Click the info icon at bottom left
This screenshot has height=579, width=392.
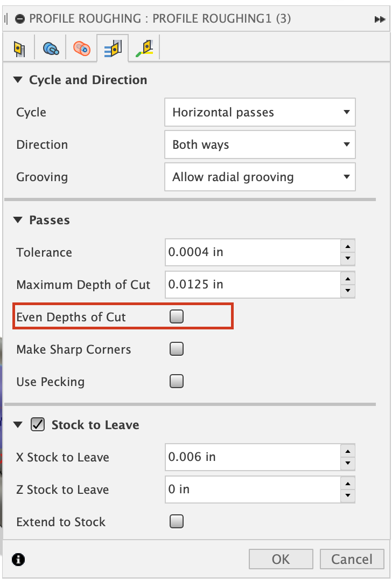pyautogui.click(x=18, y=560)
